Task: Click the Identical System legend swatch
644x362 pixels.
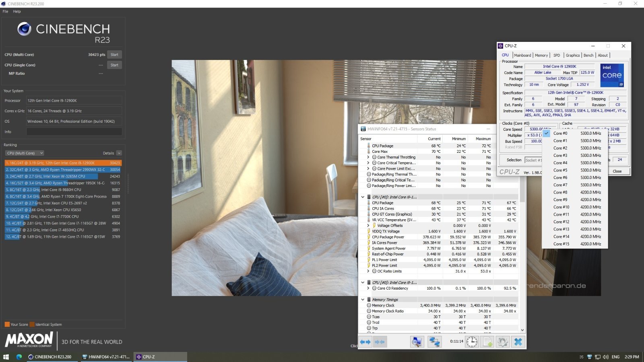Action: coord(32,324)
